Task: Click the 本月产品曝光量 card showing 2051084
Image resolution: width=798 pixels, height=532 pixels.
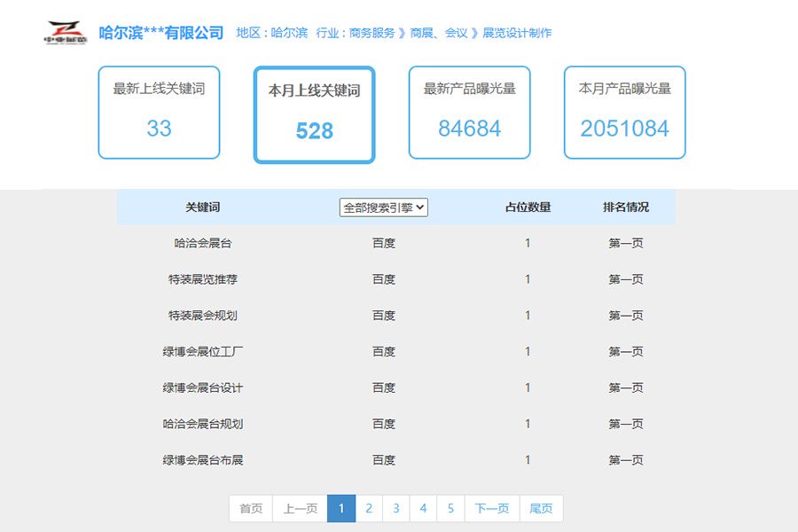Action: [x=624, y=111]
